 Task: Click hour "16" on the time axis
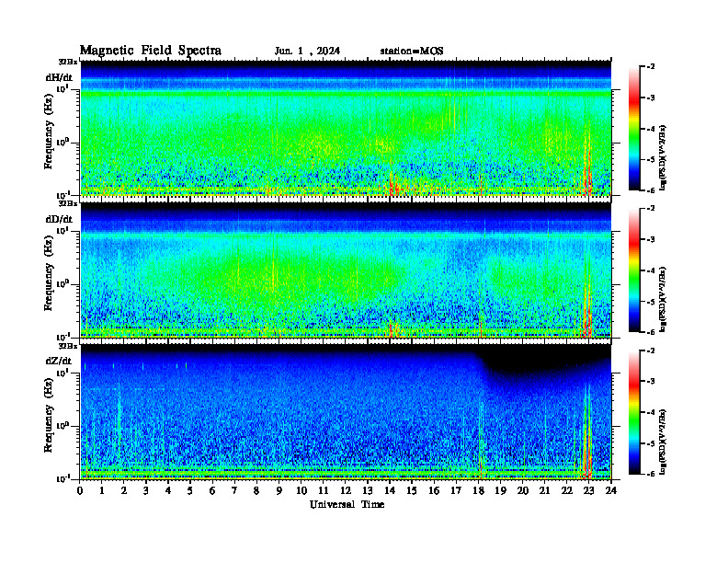click(434, 491)
